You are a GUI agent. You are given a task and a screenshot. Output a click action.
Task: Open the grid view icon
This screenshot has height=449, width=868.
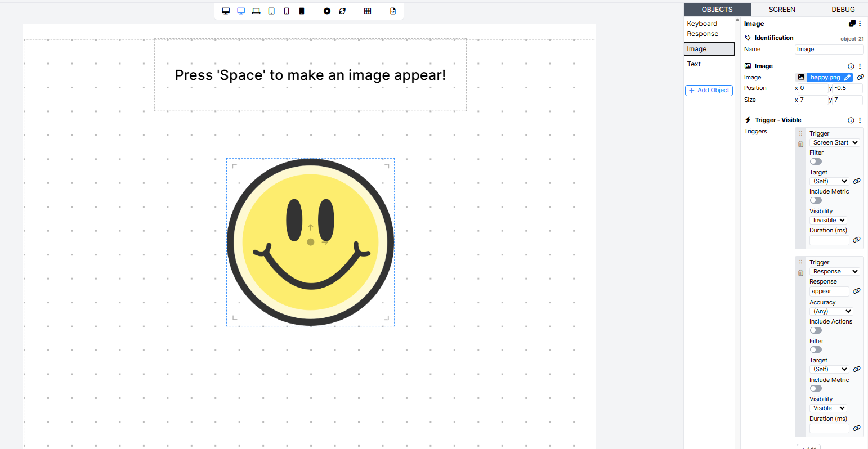(x=368, y=11)
